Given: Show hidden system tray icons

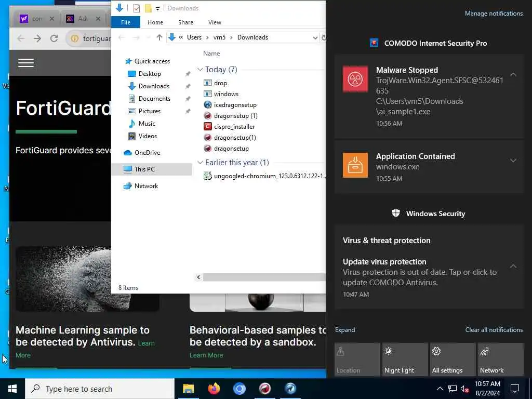Looking at the screenshot, I should (x=440, y=389).
